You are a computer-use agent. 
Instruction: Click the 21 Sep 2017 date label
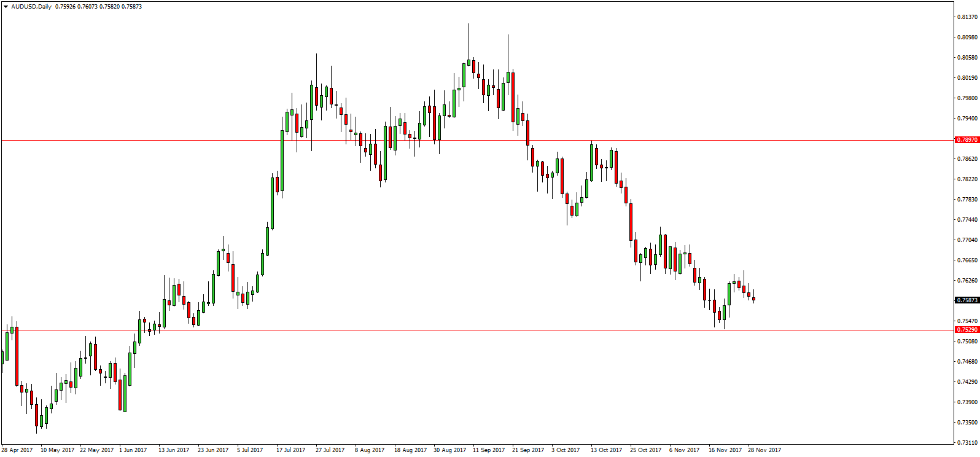[x=528, y=450]
